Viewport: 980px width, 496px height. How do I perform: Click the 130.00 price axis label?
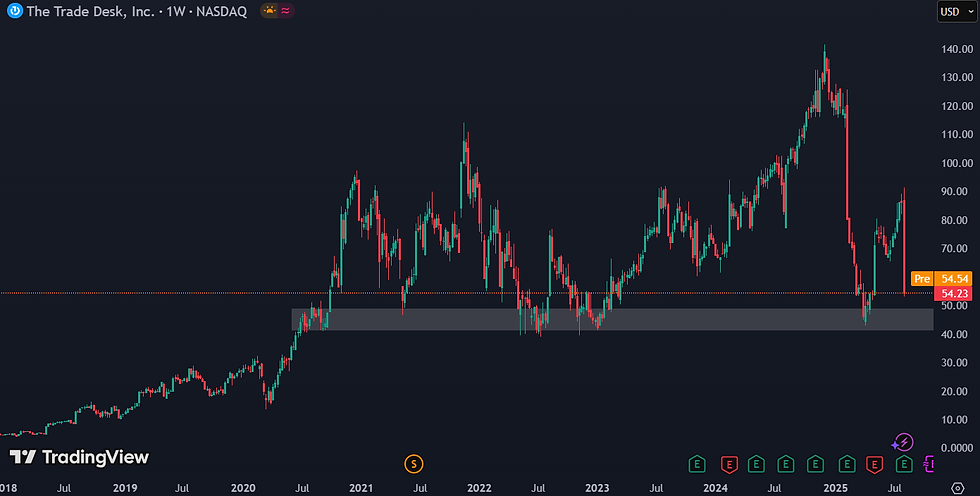pyautogui.click(x=957, y=77)
